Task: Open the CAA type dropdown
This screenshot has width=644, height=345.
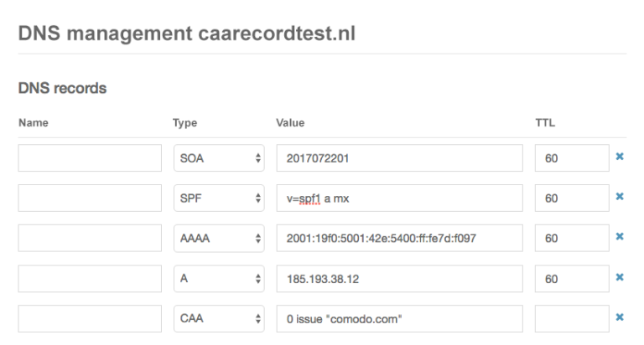Action: (220, 318)
